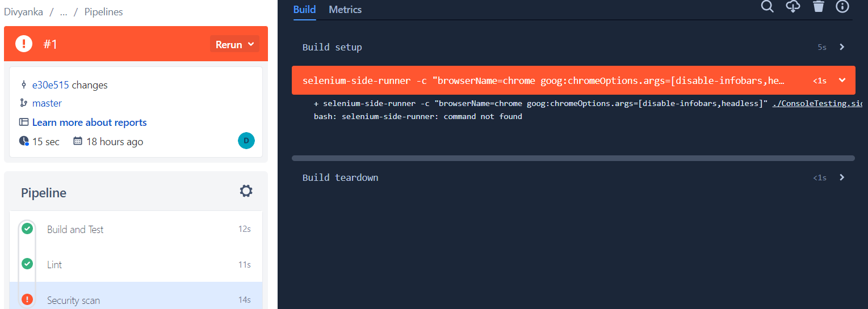Click the Build setup header row
The width and height of the screenshot is (868, 309).
573,47
